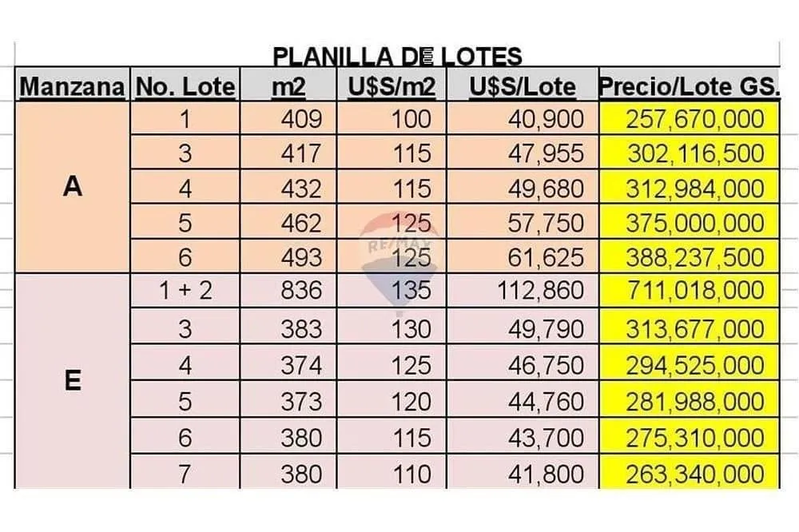The width and height of the screenshot is (799, 532).
Task: Click the yellow 711,018,000 price cell
Action: (x=690, y=291)
